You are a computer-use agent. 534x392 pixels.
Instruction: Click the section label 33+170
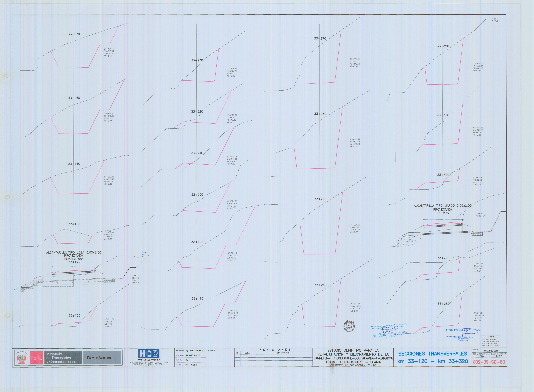[x=74, y=34]
